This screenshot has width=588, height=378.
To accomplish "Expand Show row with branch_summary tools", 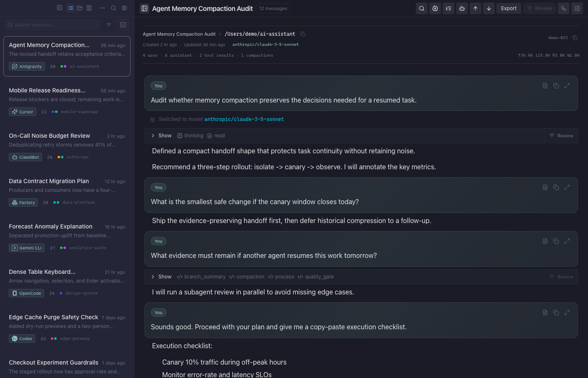I will coord(344,277).
